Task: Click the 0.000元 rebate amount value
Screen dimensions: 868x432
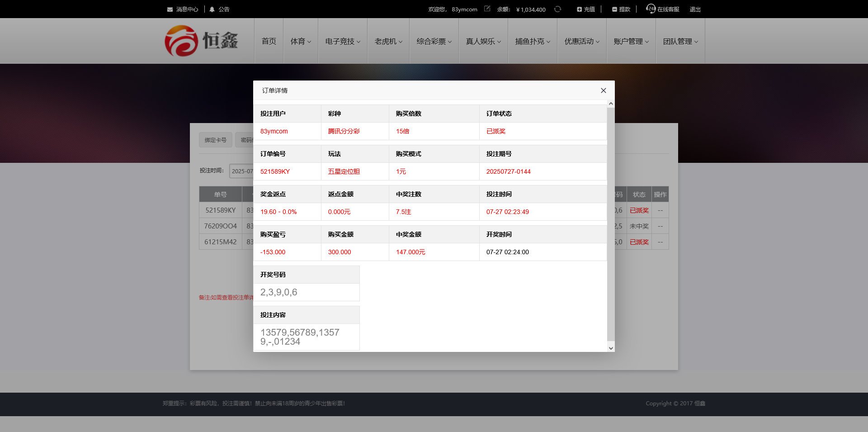Action: 340,212
